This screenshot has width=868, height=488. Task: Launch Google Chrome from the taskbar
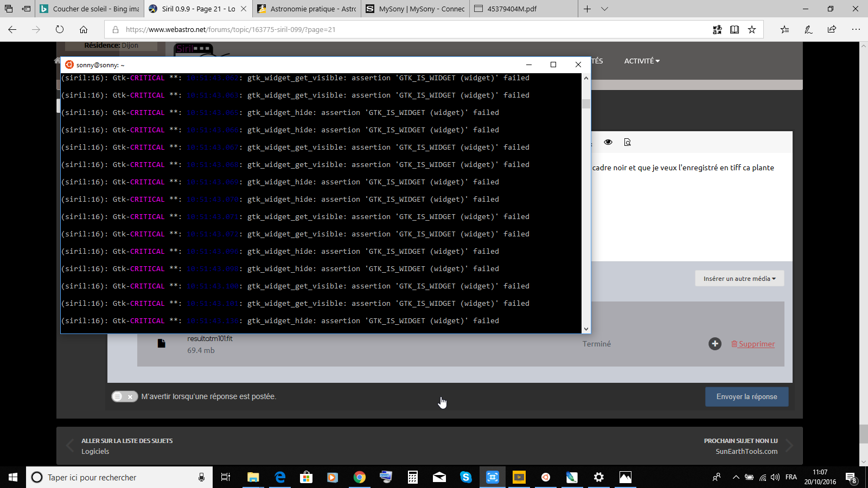click(360, 477)
